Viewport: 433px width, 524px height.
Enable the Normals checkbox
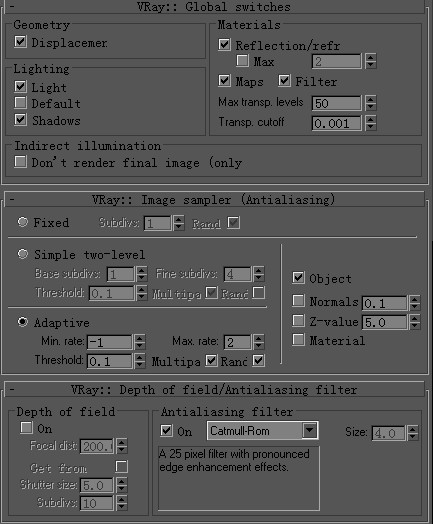[298, 300]
